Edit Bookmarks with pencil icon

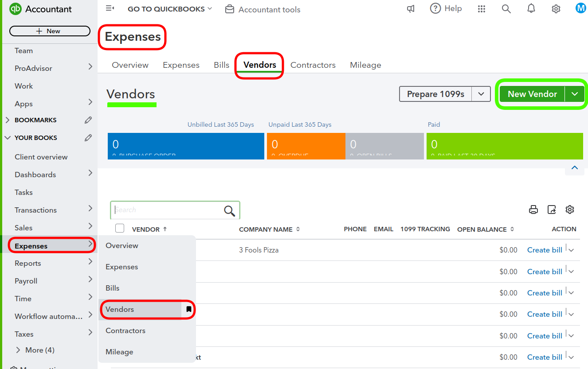[88, 120]
